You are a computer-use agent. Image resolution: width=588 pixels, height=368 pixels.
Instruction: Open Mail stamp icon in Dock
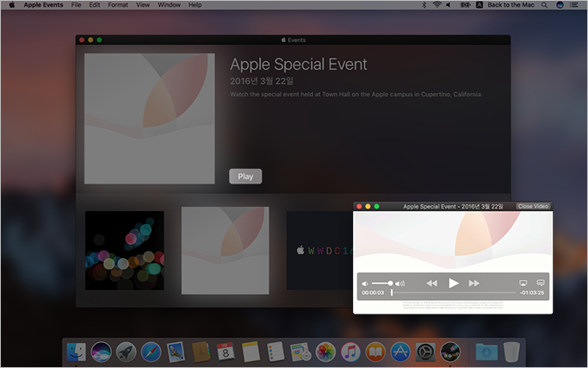pyautogui.click(x=176, y=352)
